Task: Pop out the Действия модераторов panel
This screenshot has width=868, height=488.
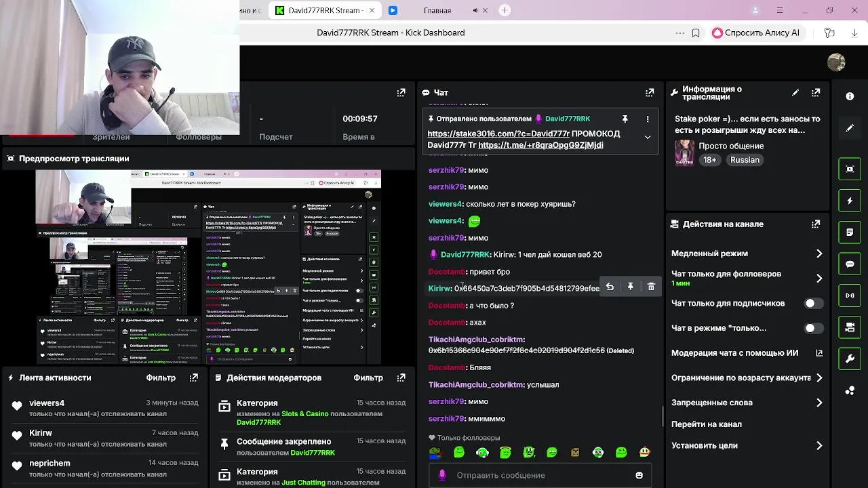Action: point(401,378)
